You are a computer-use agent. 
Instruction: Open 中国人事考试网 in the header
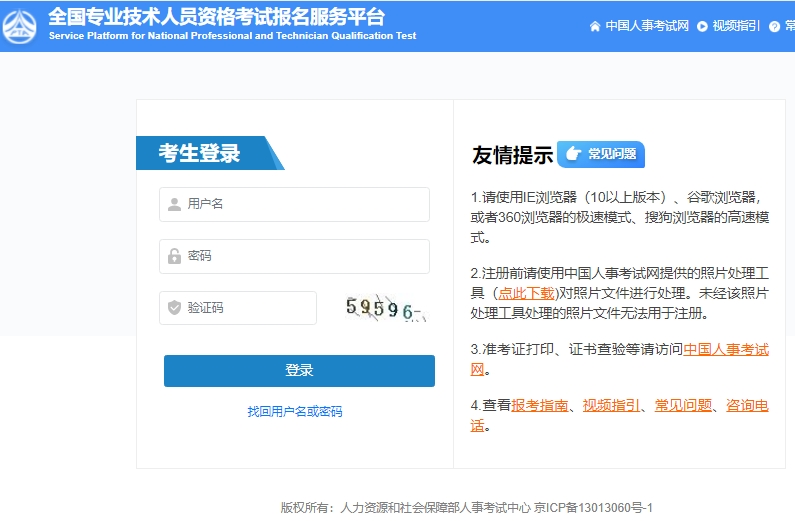(647, 26)
